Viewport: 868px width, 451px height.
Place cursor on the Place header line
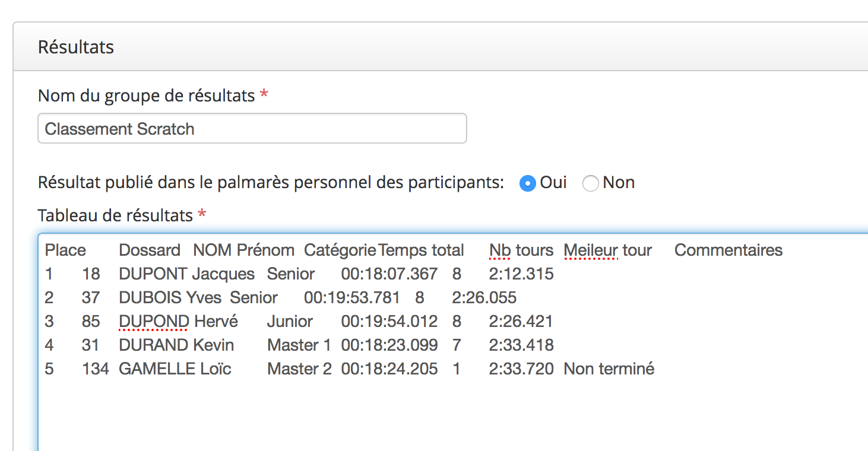tap(414, 250)
